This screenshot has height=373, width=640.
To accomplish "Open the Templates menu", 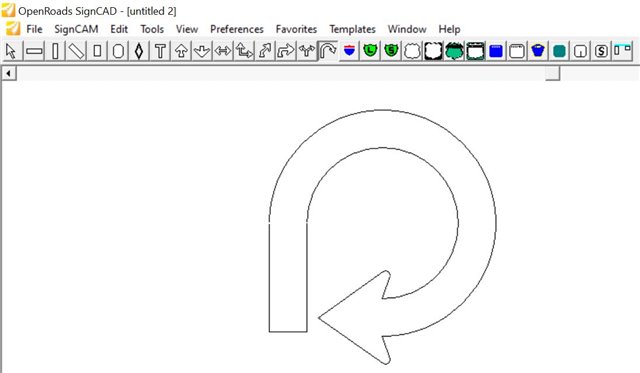I will coord(352,29).
